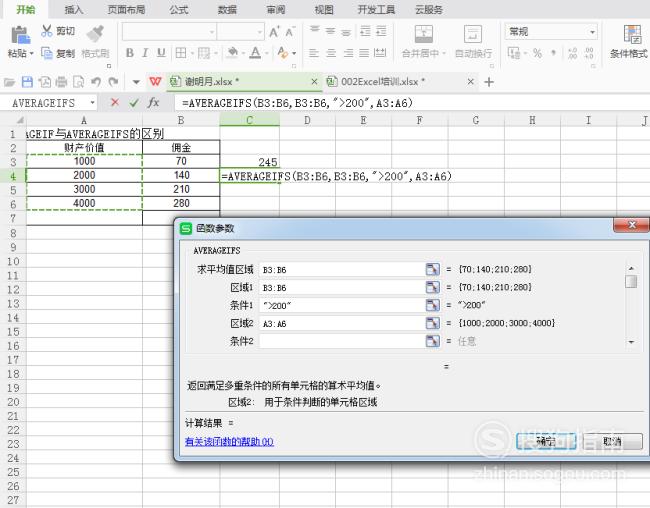Click range selector icon for 区域1
650x508 pixels.
[x=432, y=287]
